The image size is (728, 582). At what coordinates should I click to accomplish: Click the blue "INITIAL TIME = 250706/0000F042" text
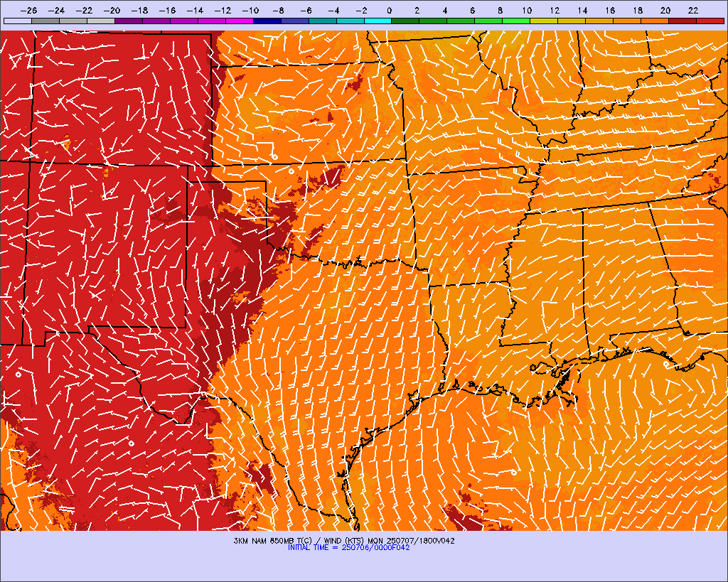348,548
